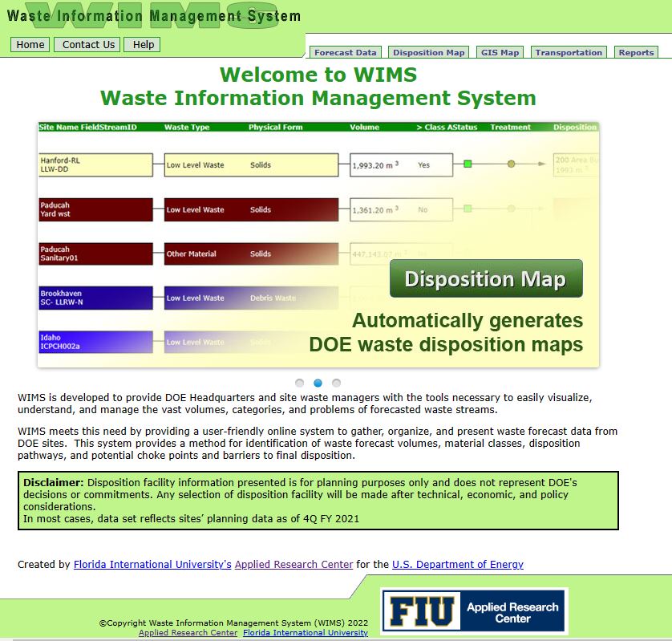The height and width of the screenshot is (641, 672).
Task: Click the Home navigation button
Action: (29, 45)
